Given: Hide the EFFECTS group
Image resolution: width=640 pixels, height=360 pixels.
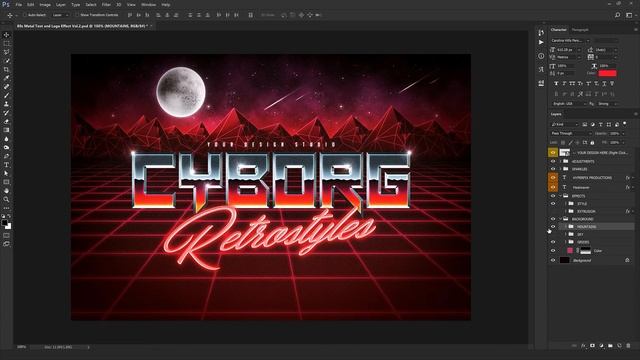Looking at the screenshot, I should pyautogui.click(x=553, y=196).
